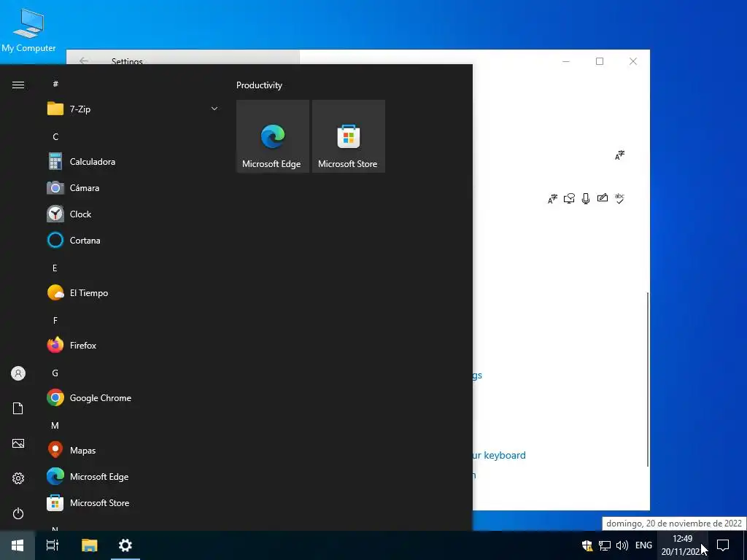Click the Windows Start button
This screenshot has height=560, width=747.
point(18,545)
